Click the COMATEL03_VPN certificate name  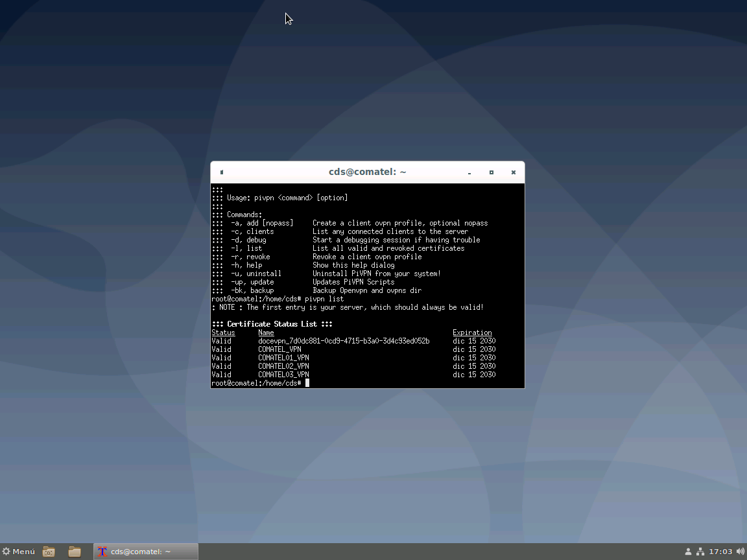[283, 375]
